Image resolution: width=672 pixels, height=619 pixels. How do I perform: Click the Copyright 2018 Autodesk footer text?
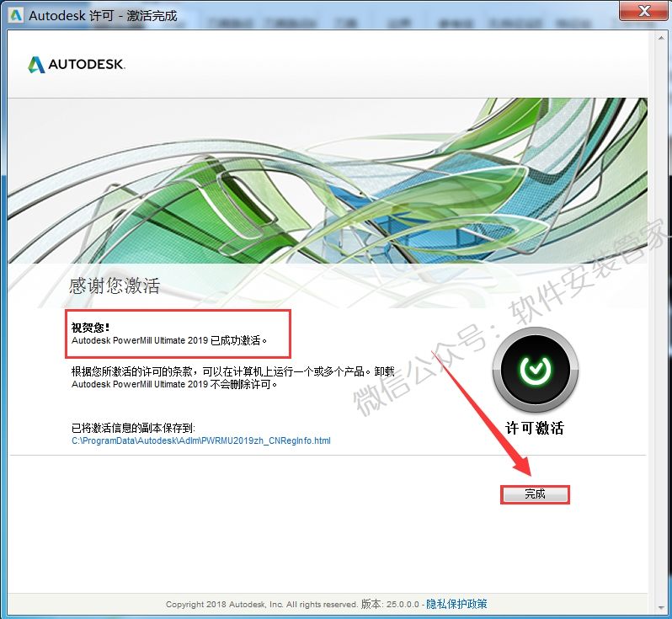(x=262, y=604)
